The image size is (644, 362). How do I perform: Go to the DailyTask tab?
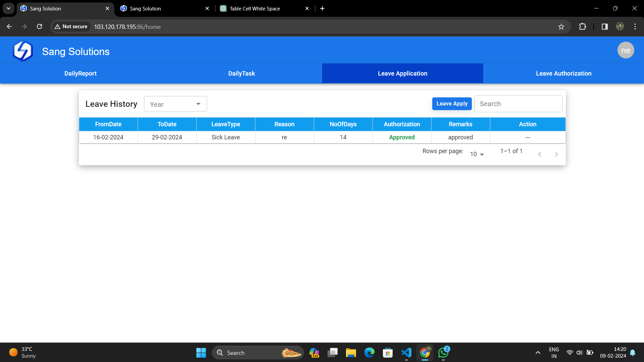point(241,74)
